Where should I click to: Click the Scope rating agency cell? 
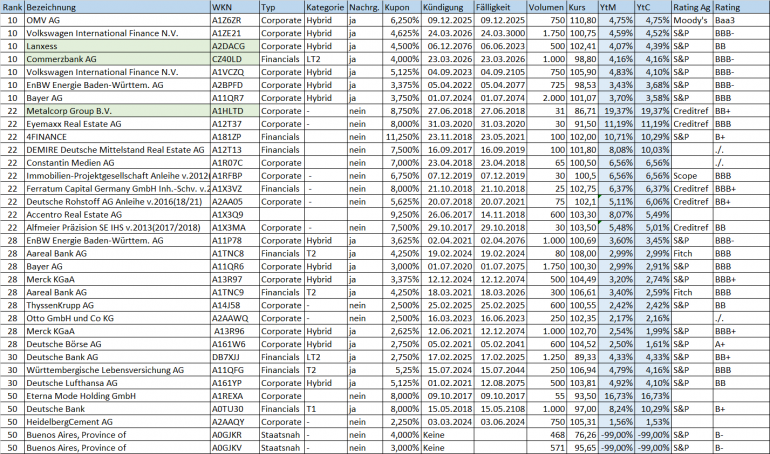tap(692, 176)
